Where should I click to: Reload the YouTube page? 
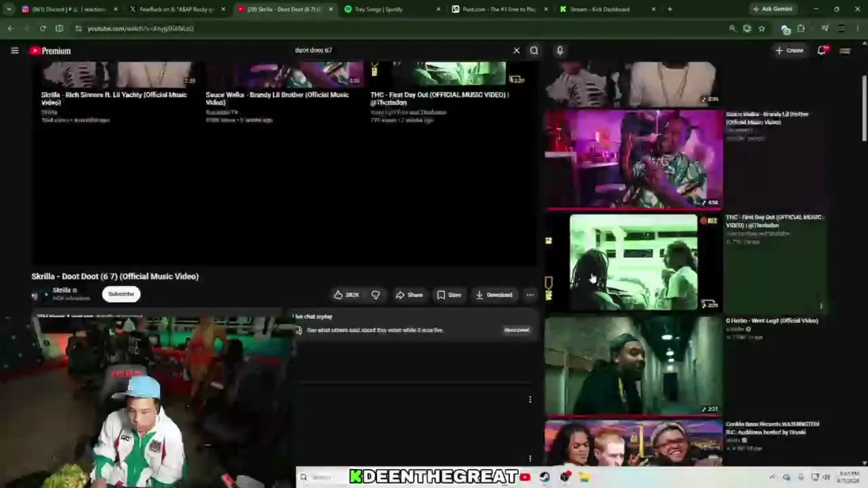43,28
